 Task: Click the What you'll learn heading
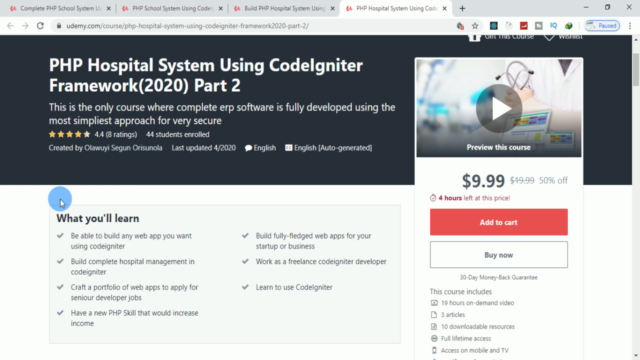(x=98, y=218)
